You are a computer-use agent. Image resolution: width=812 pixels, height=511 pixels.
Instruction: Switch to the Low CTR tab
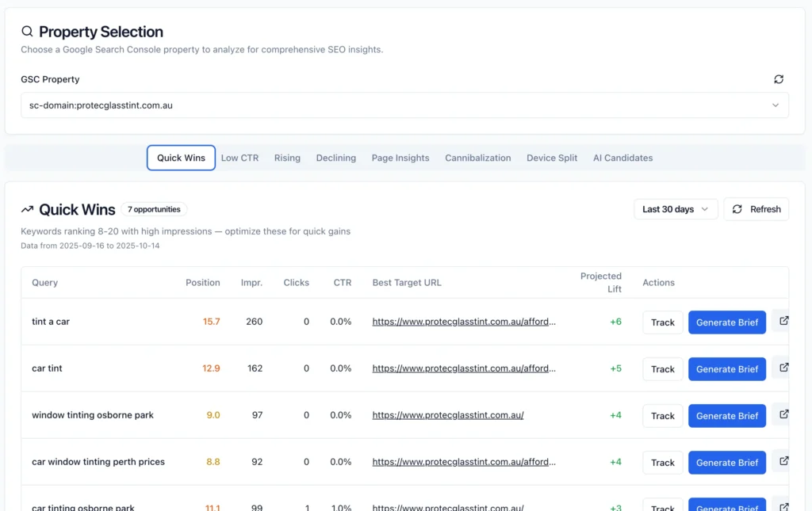tap(239, 158)
